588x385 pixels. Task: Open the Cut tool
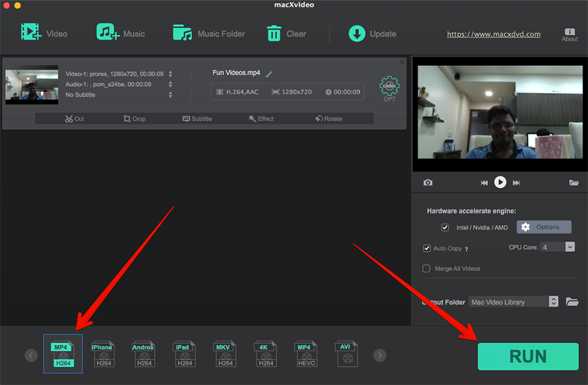click(x=74, y=119)
